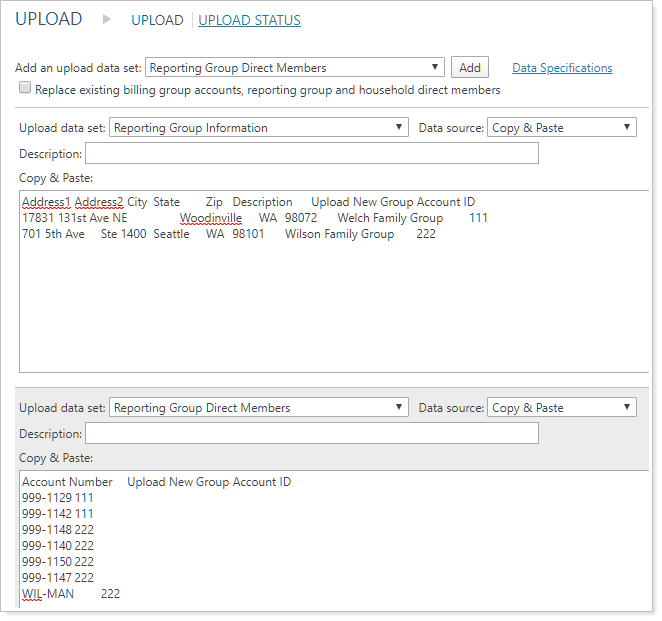Enable 'Replace existing billing group accounts' checkbox
Screen dimensions: 662x621
coord(25,89)
